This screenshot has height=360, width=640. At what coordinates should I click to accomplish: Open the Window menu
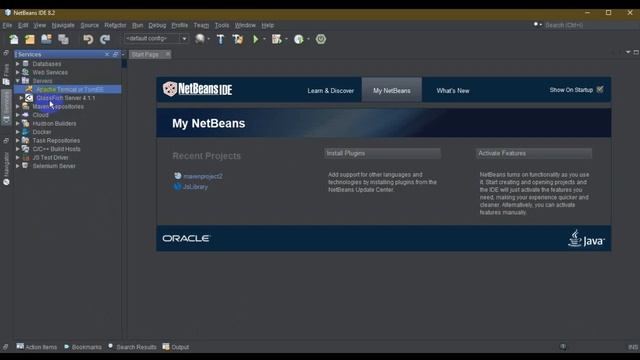pyautogui.click(x=245, y=25)
